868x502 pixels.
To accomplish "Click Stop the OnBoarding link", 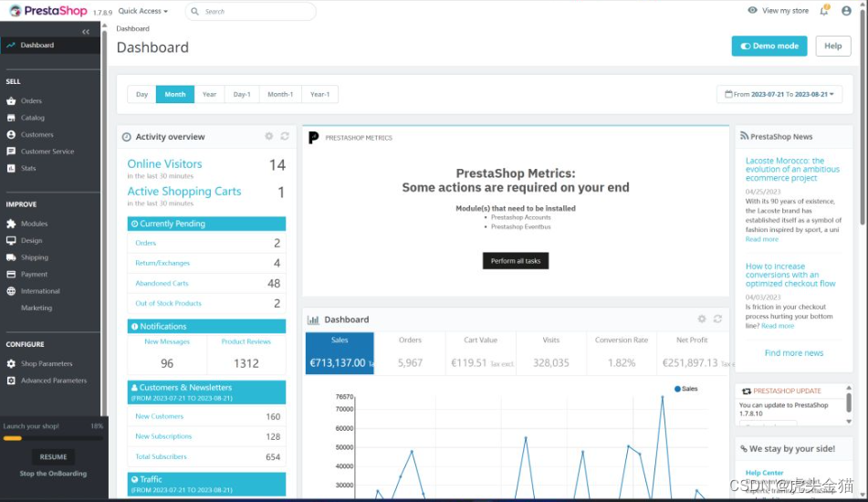I will (x=53, y=473).
